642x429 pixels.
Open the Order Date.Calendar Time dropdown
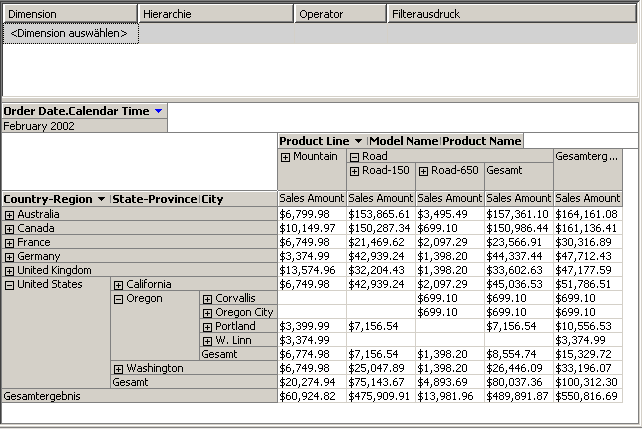pos(158,111)
